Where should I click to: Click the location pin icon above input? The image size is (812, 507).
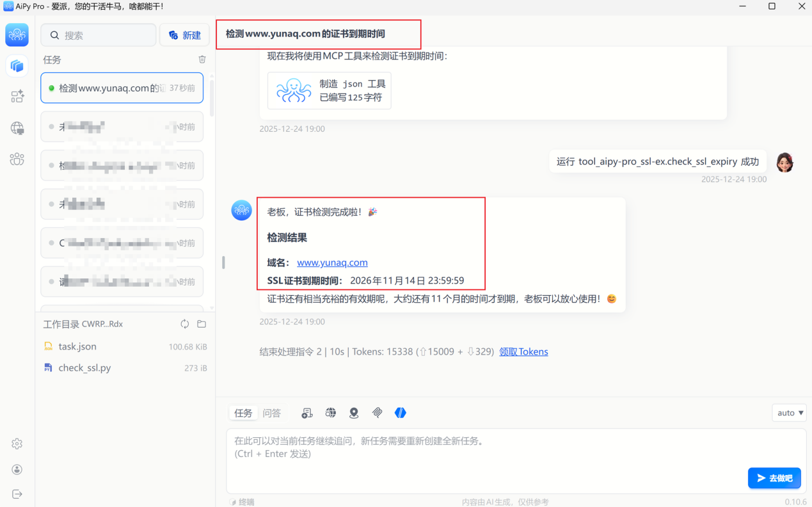pyautogui.click(x=354, y=413)
